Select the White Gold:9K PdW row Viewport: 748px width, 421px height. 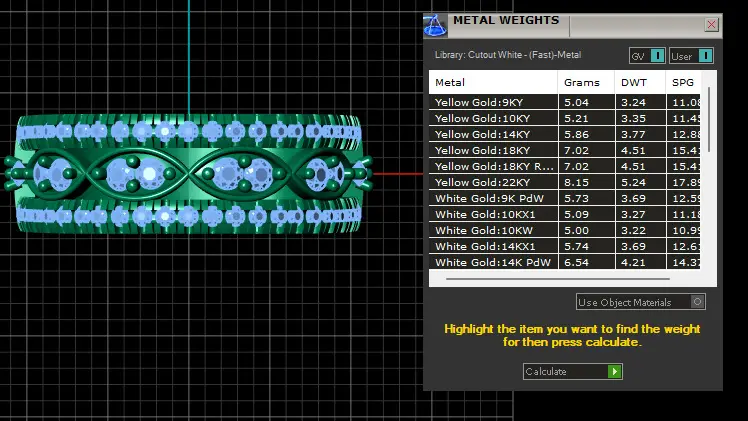(564, 198)
